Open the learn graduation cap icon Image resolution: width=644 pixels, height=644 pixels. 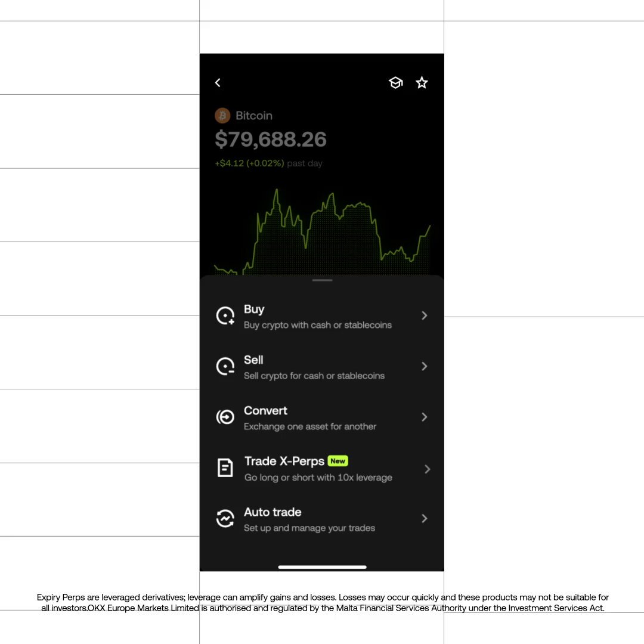[x=395, y=83]
